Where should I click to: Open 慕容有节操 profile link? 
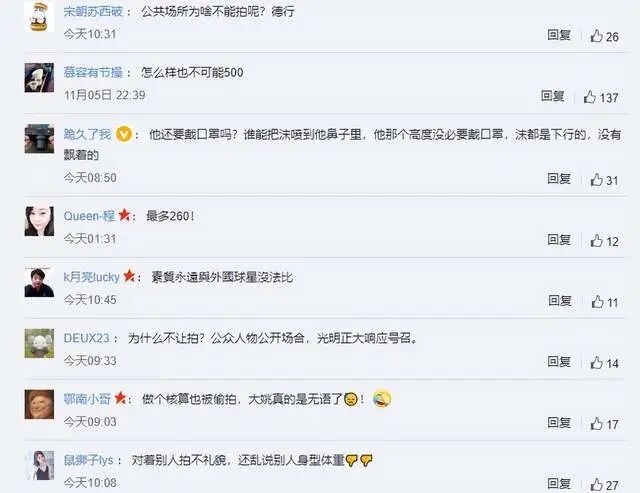click(x=93, y=72)
